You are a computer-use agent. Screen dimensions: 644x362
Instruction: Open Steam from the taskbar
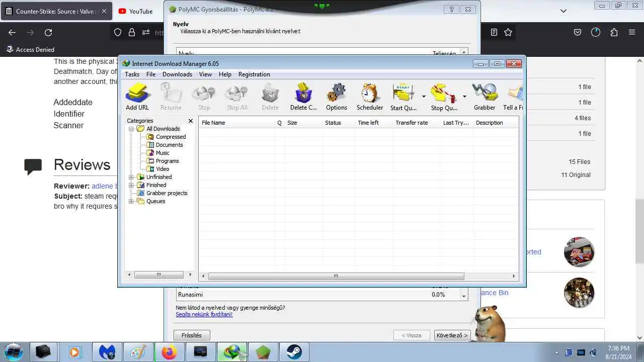(x=294, y=352)
